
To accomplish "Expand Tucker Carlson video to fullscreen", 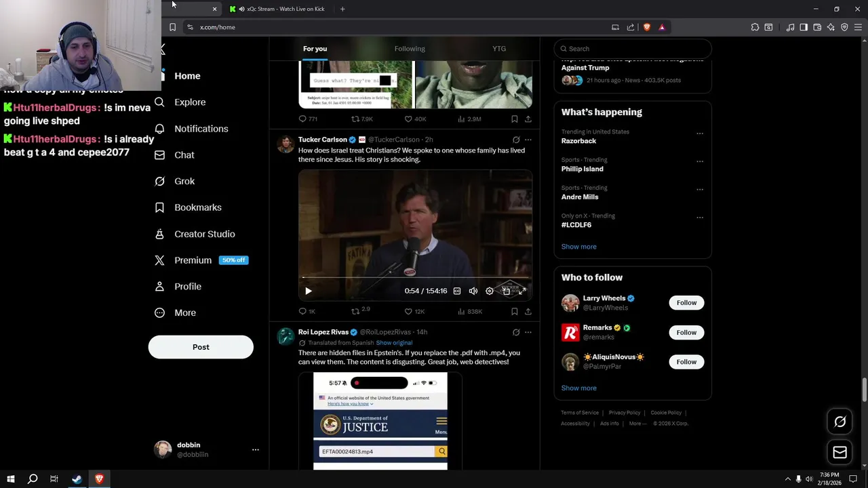I will (x=522, y=291).
